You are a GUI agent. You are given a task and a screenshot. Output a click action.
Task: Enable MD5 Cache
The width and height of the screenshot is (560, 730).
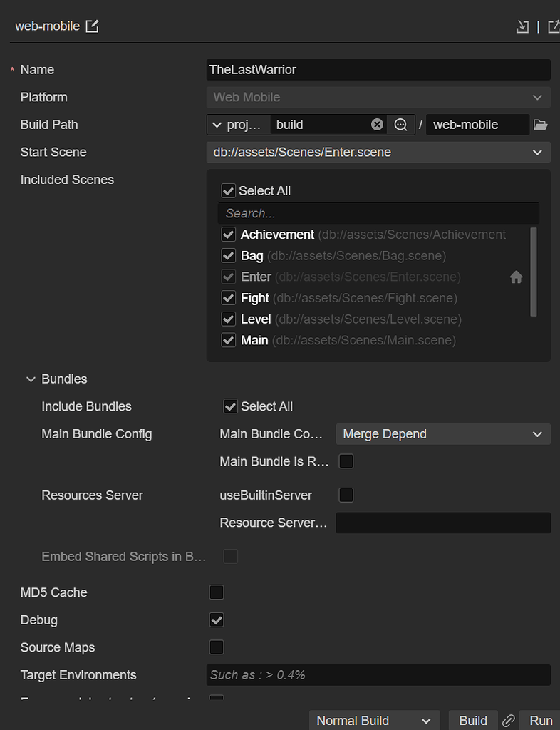tap(217, 592)
